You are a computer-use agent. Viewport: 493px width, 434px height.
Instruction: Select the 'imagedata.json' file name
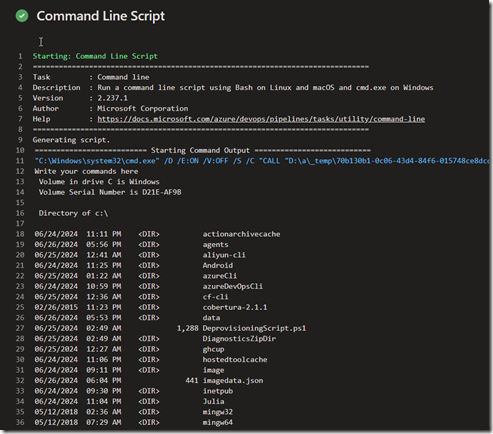[233, 381]
